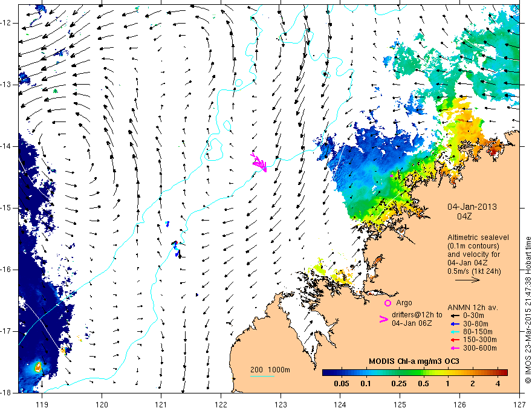Image resolution: width=532 pixels, height=411 pixels.
Task: Click the blue ANMN mooring arrows near 121E
Action: (176, 249)
